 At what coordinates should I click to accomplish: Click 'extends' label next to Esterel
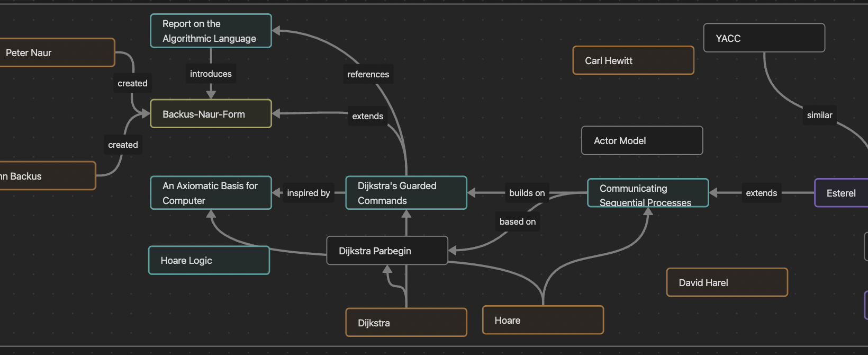point(761,193)
